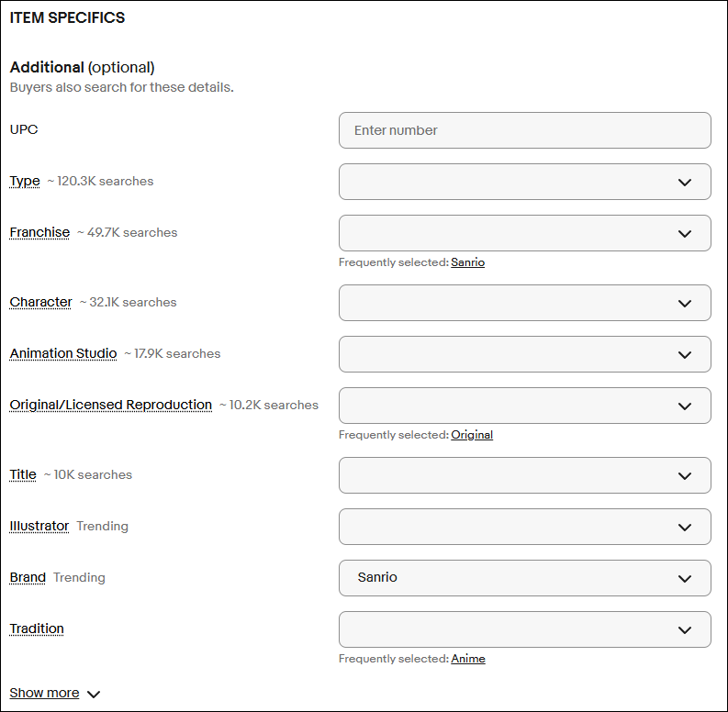The width and height of the screenshot is (728, 712).
Task: Click the Franchise field label
Action: 39,232
